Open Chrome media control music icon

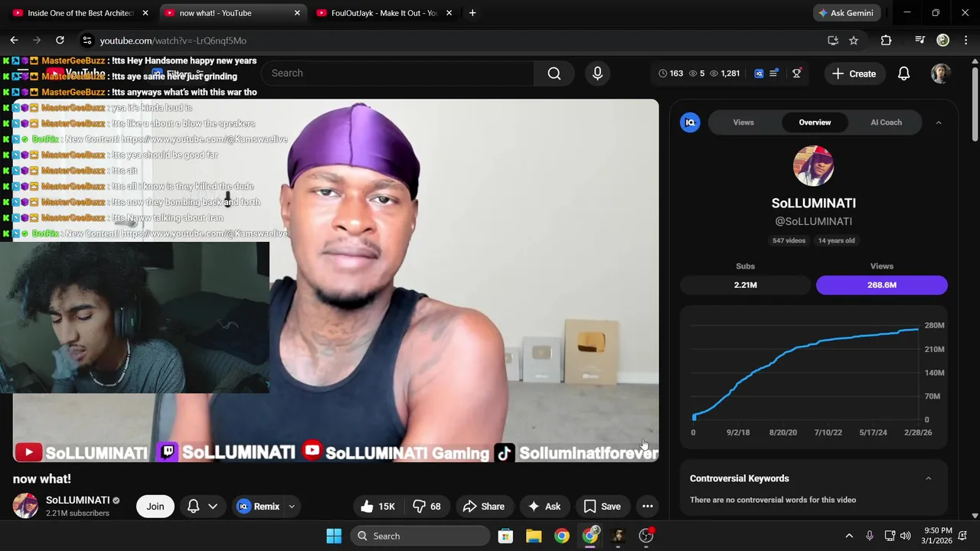click(x=920, y=41)
